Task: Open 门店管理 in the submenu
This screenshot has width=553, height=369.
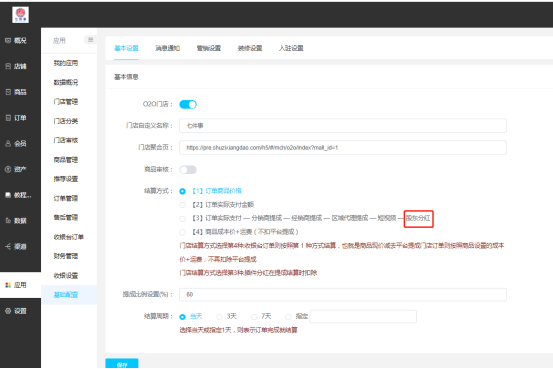Action: click(66, 102)
